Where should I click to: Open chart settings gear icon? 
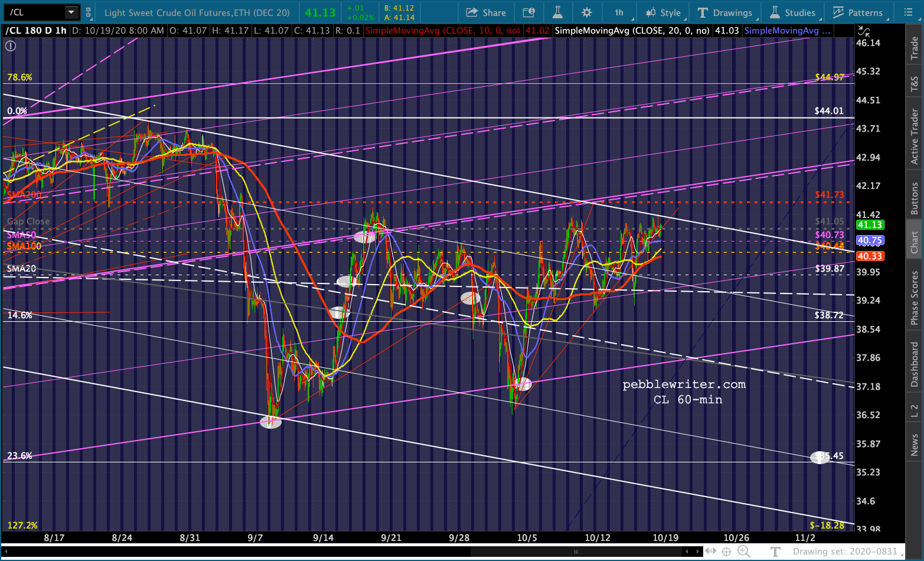[x=586, y=12]
